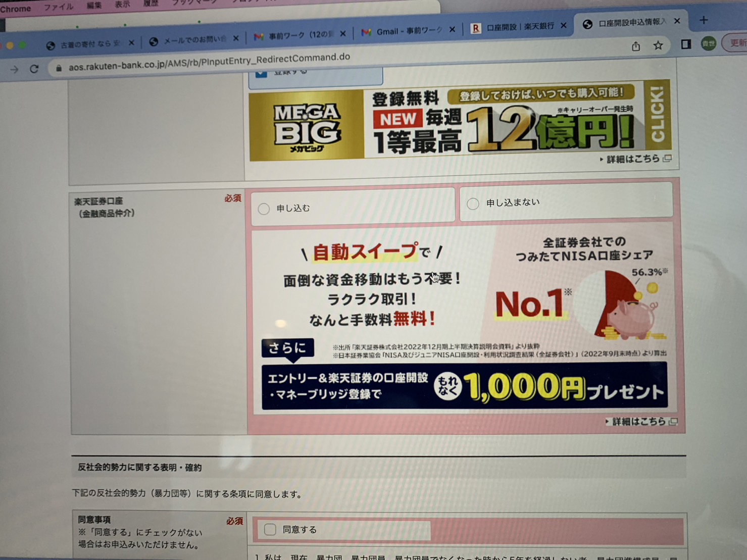The image size is (747, 560).
Task: Click the Rakuten R favicon on tab
Action: coord(475,28)
